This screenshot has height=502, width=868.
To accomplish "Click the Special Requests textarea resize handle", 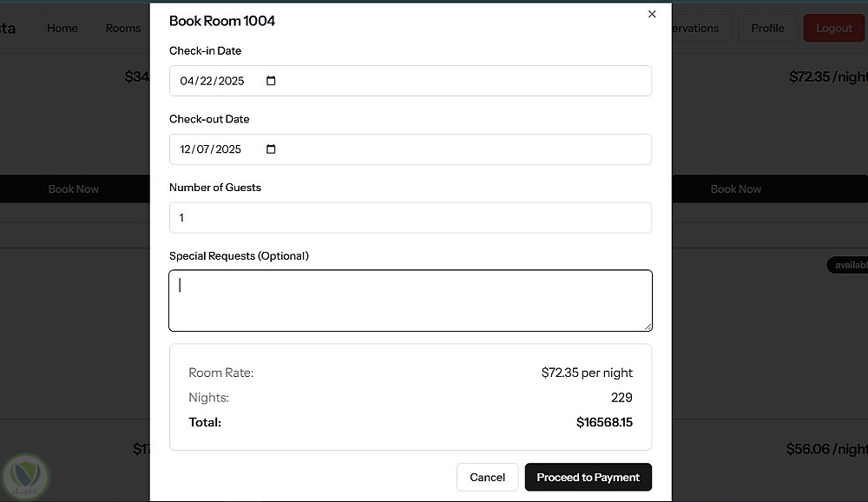I will tap(648, 327).
